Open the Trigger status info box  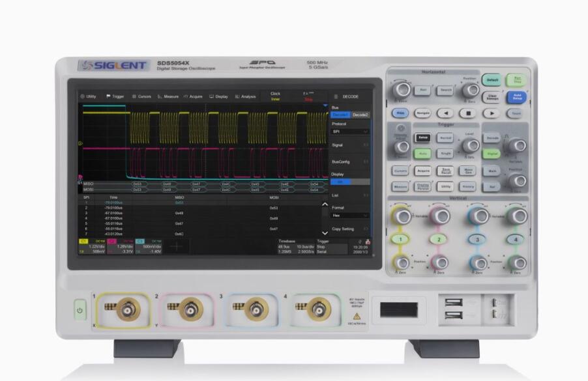pyautogui.click(x=332, y=246)
